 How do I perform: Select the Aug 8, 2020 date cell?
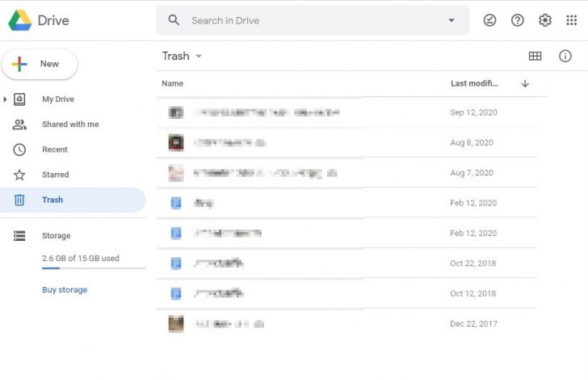472,142
